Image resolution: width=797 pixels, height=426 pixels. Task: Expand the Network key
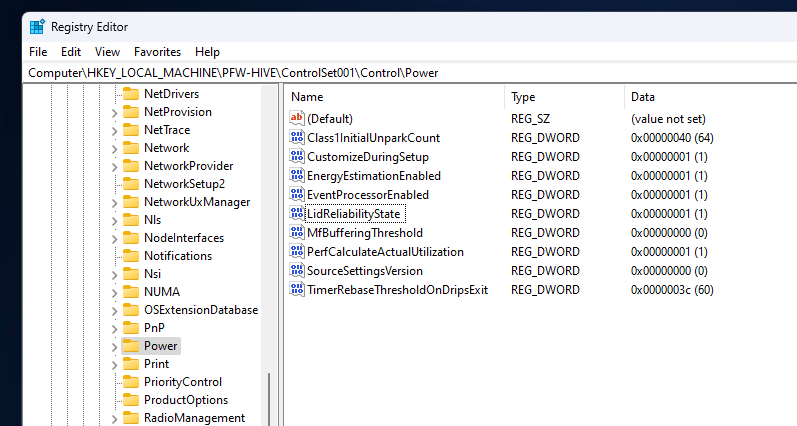click(x=114, y=149)
